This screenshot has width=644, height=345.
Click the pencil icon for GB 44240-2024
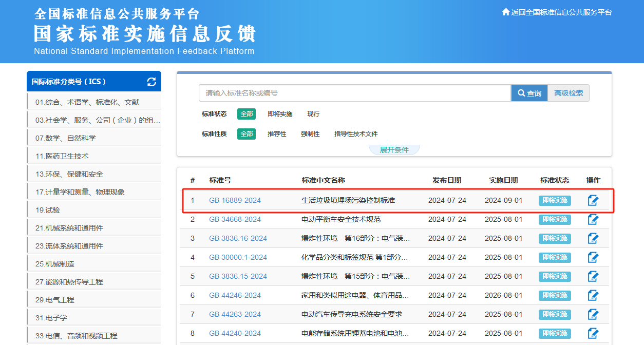click(593, 333)
